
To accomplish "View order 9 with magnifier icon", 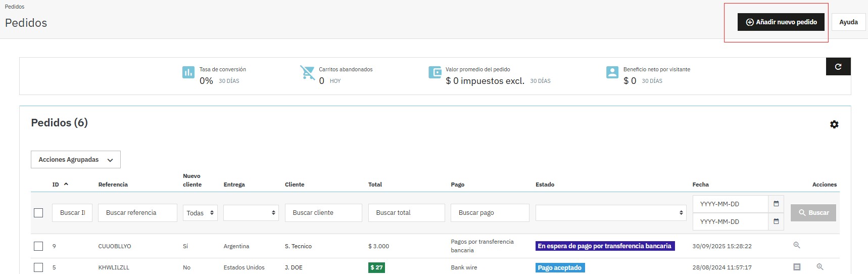I will point(797,245).
